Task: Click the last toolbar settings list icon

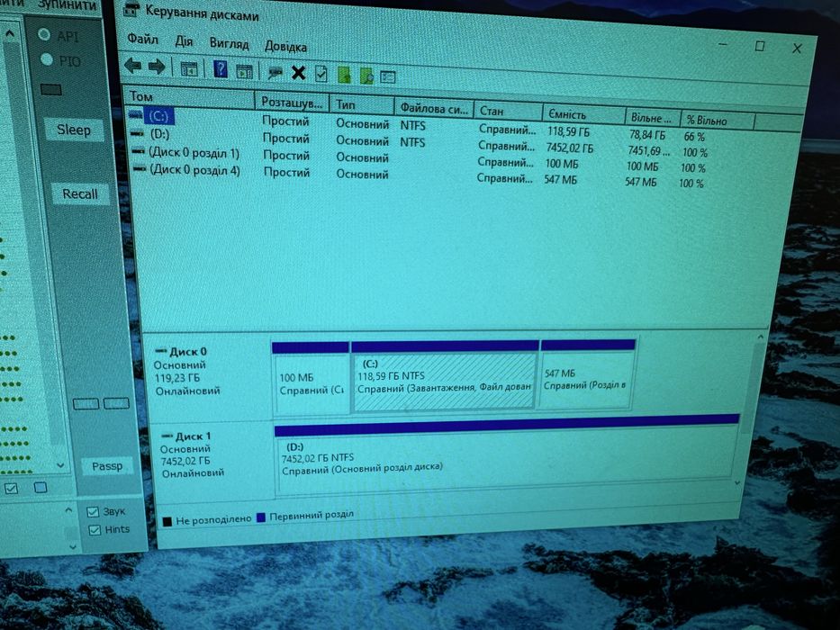Action: [x=387, y=77]
